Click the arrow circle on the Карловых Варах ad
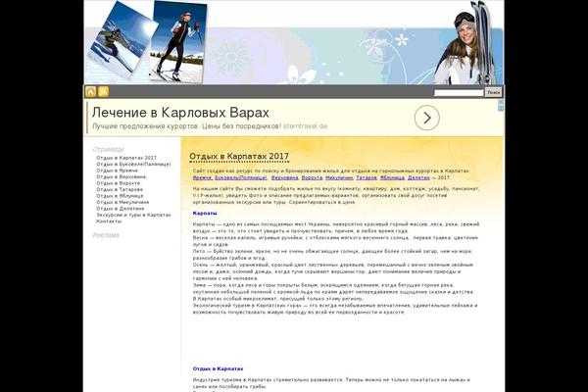 pos(426,118)
